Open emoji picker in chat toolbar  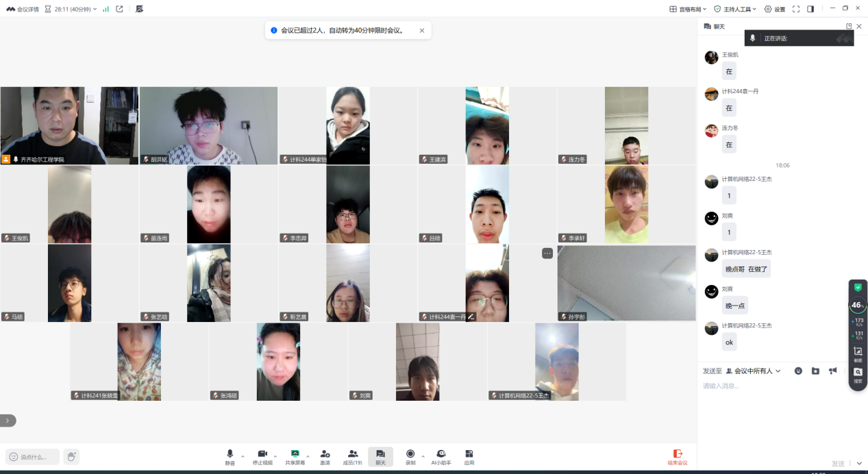[798, 371]
